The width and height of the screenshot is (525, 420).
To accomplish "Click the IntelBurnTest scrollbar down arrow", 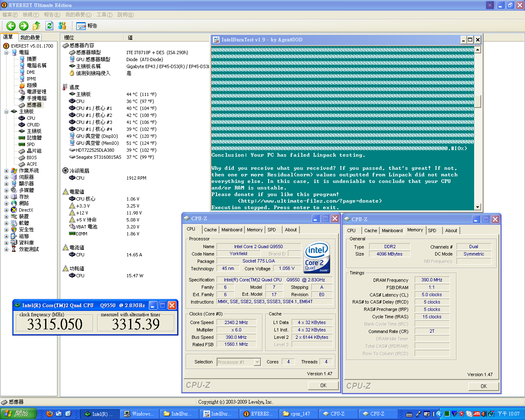I will click(x=477, y=207).
